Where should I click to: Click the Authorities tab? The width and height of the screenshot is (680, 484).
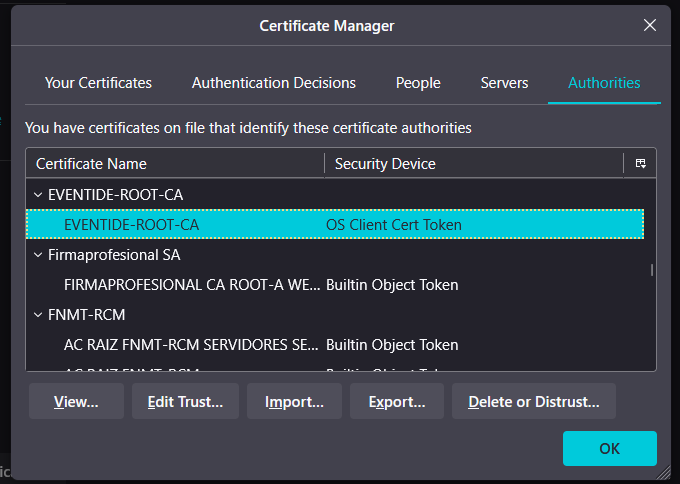(x=604, y=83)
